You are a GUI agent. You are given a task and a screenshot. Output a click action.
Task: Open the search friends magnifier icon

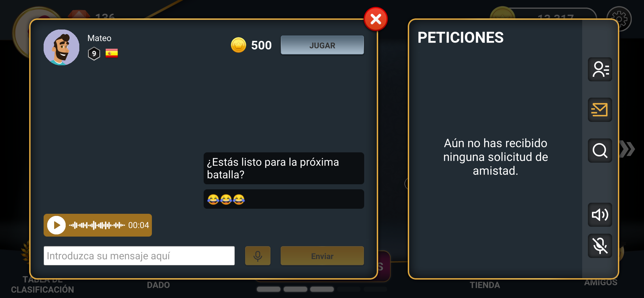600,150
